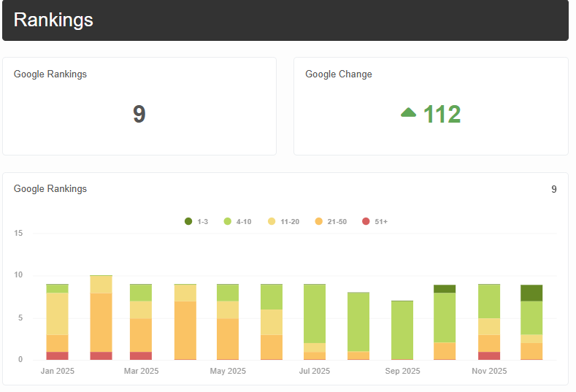Toggle the 4-10 legend series
The width and height of the screenshot is (576, 392).
[238, 221]
